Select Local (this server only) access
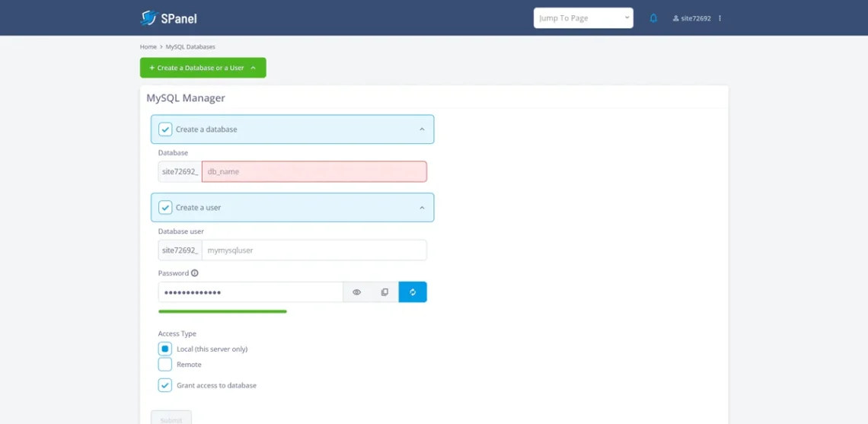Viewport: 868px width, 424px height. click(165, 349)
